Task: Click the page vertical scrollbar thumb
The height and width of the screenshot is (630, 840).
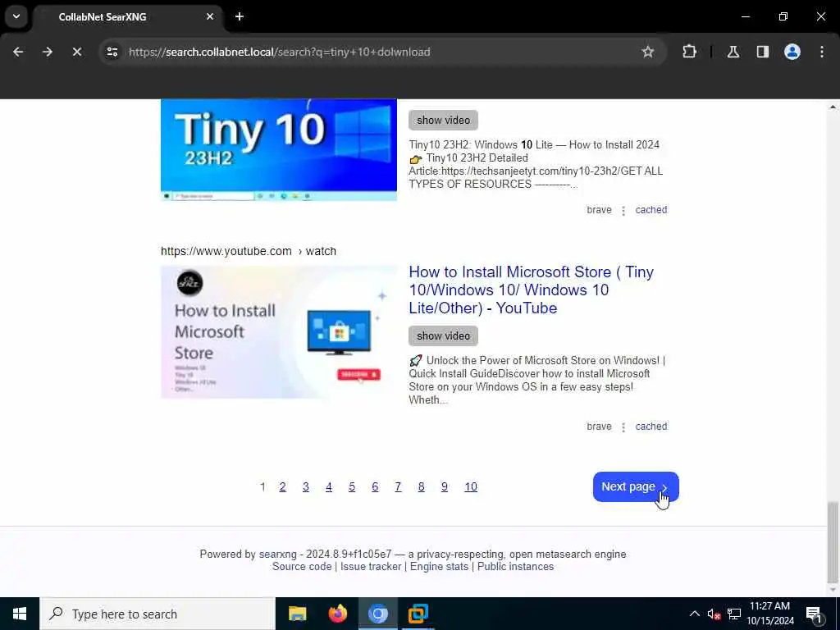Action: (832, 542)
